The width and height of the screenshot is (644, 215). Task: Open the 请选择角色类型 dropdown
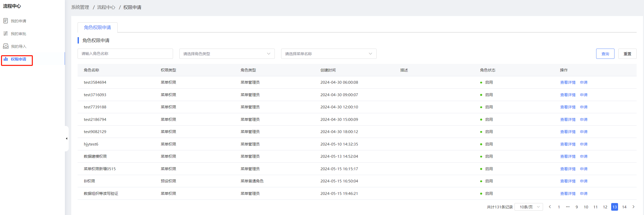(x=227, y=54)
